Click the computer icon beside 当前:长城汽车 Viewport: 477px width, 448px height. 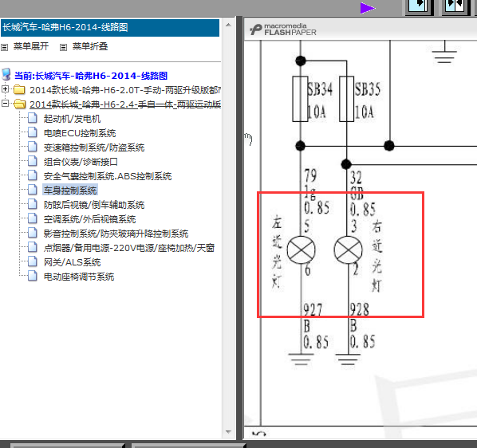(x=6, y=75)
